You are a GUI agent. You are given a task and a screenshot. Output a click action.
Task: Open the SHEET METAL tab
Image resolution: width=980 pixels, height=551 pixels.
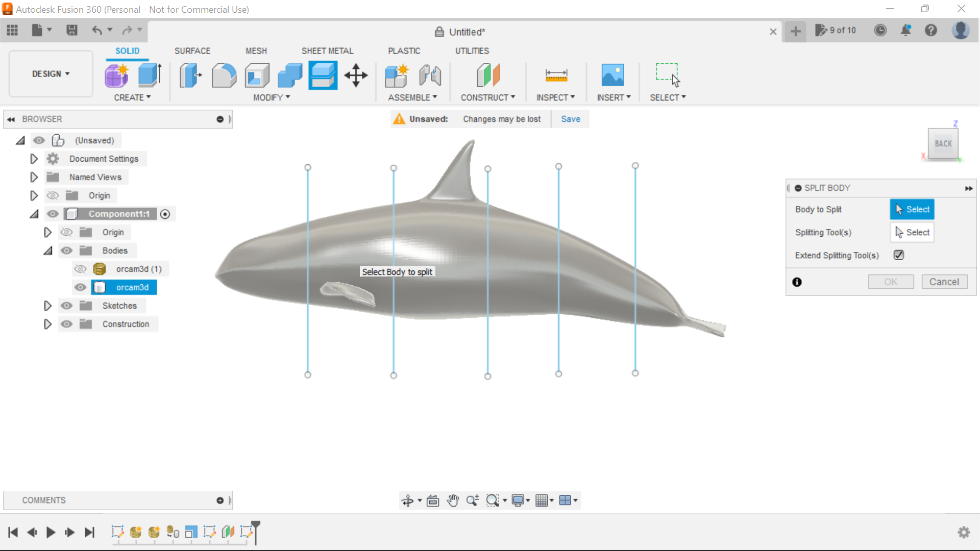point(327,51)
